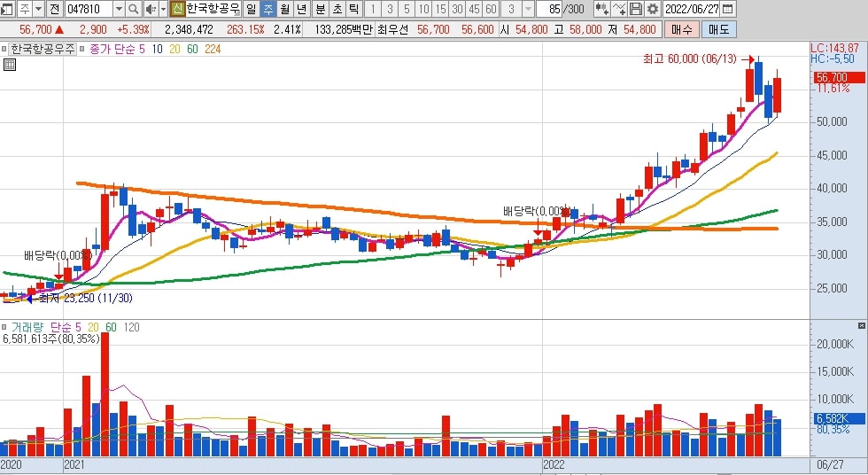The width and height of the screenshot is (868, 475).
Task: Open the custom interval dropdown arrow
Action: [x=528, y=9]
